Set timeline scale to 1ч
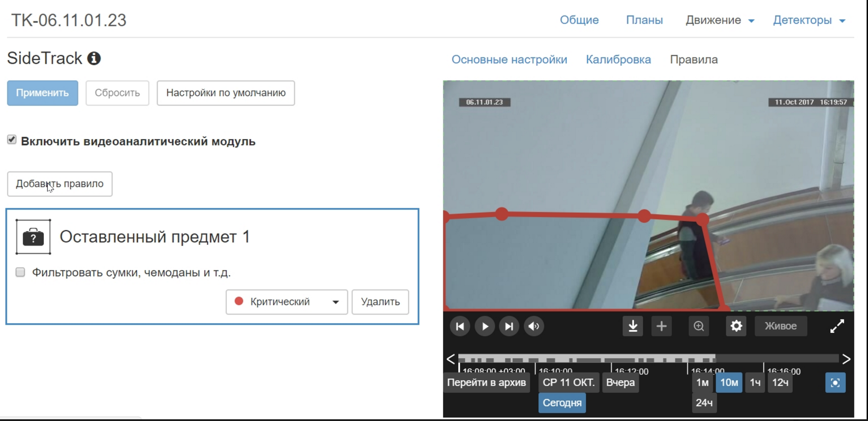The width and height of the screenshot is (868, 421). (x=755, y=383)
